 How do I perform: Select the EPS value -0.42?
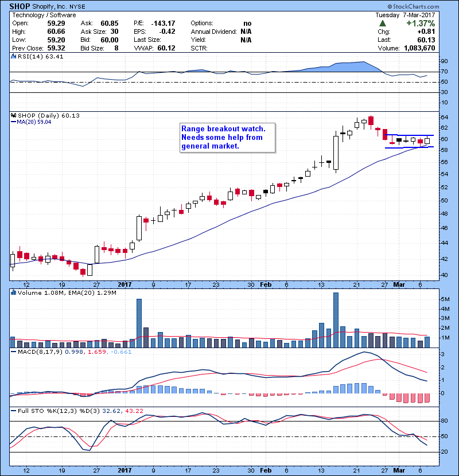tap(167, 32)
